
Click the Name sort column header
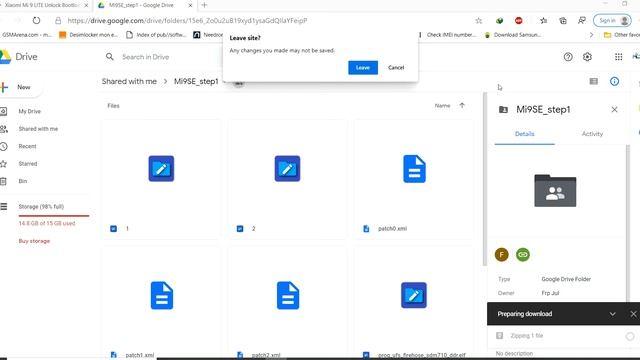tap(442, 106)
